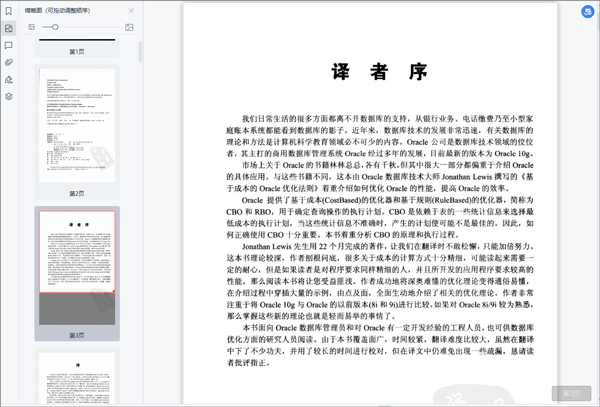Click the blue round icon at top right

click(x=588, y=12)
